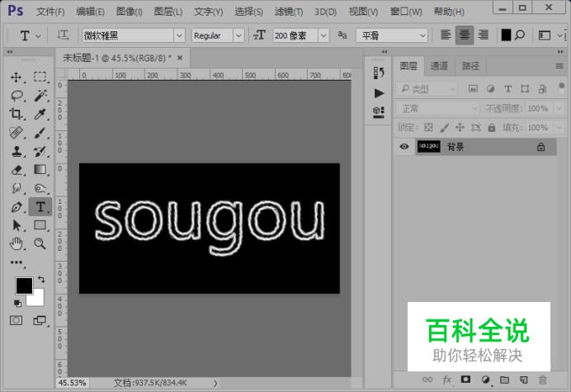Open the 窗口(W) menu
571x392 pixels.
(x=406, y=12)
